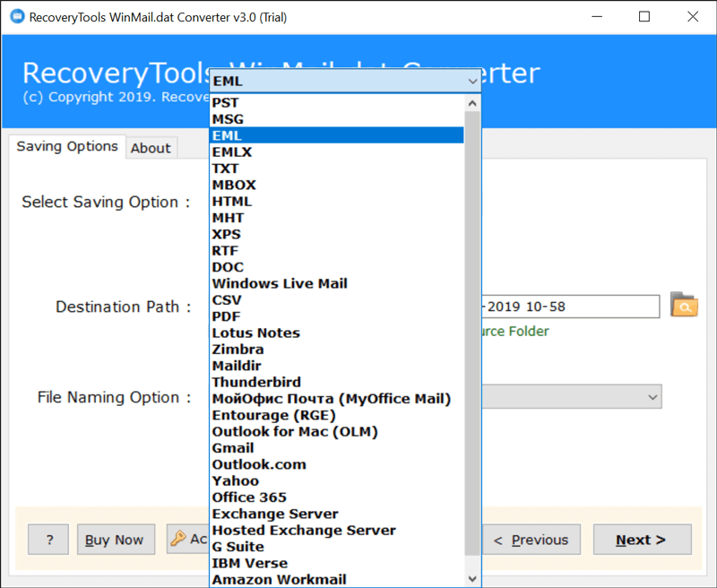
Task: Select MBOX in the list
Action: coord(337,185)
